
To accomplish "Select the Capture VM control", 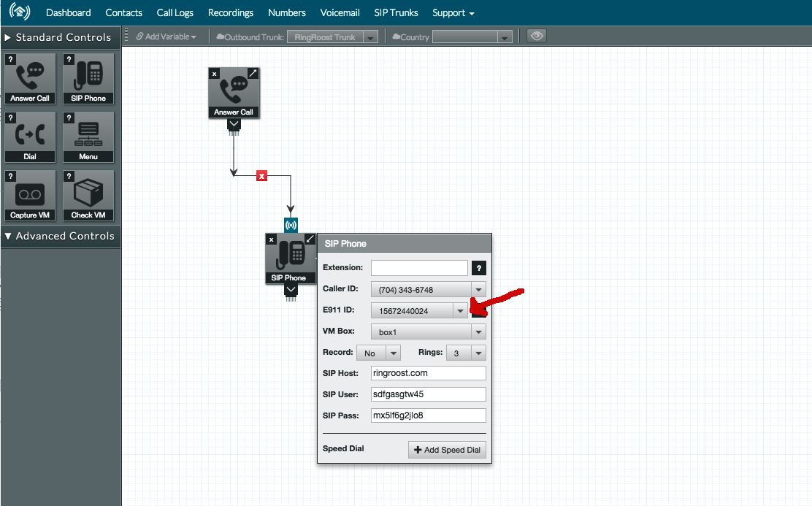I will (29, 196).
